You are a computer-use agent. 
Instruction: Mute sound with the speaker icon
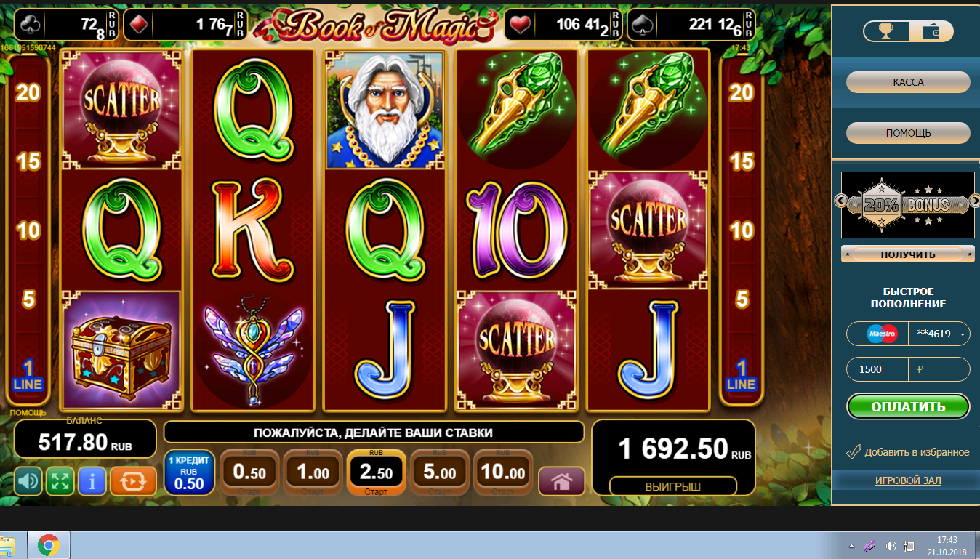click(28, 480)
